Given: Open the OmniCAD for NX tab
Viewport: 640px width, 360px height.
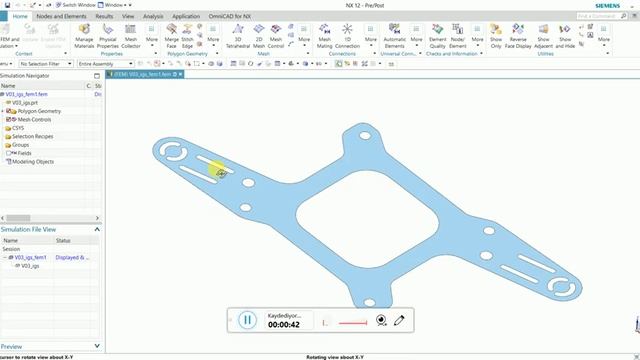Looking at the screenshot, I should [x=230, y=16].
